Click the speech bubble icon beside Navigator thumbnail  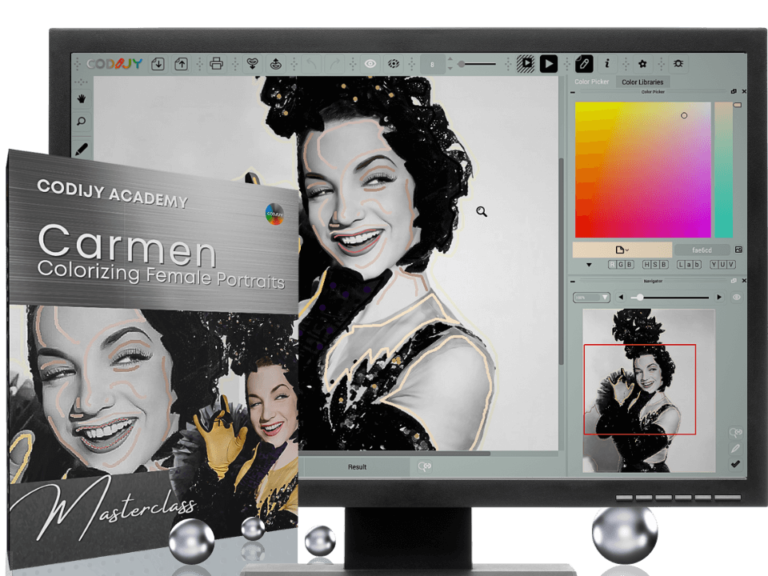(x=736, y=432)
